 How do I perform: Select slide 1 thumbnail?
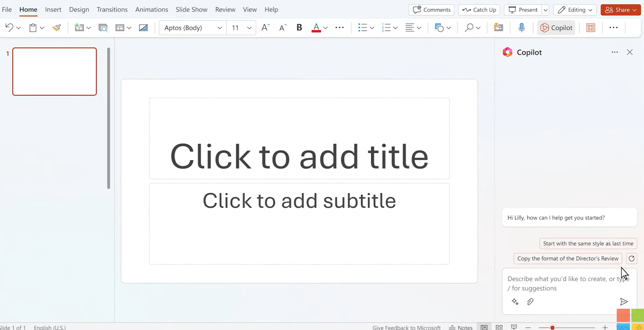54,72
